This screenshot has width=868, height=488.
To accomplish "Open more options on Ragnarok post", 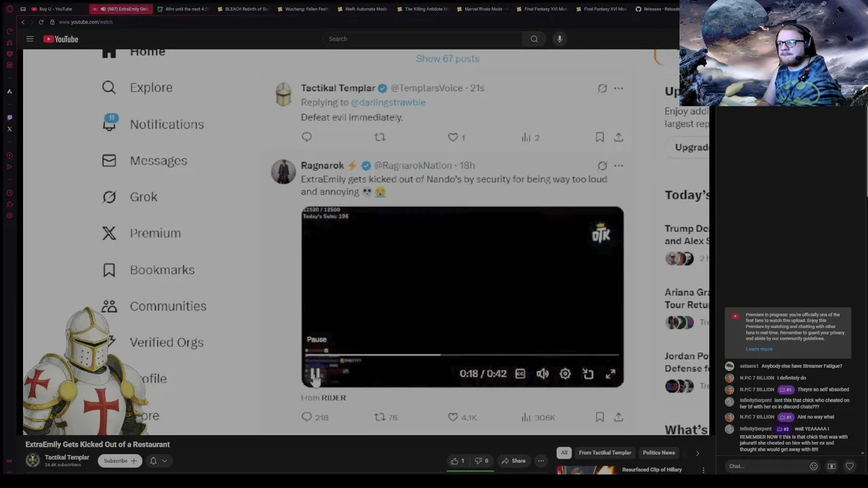I will point(618,165).
